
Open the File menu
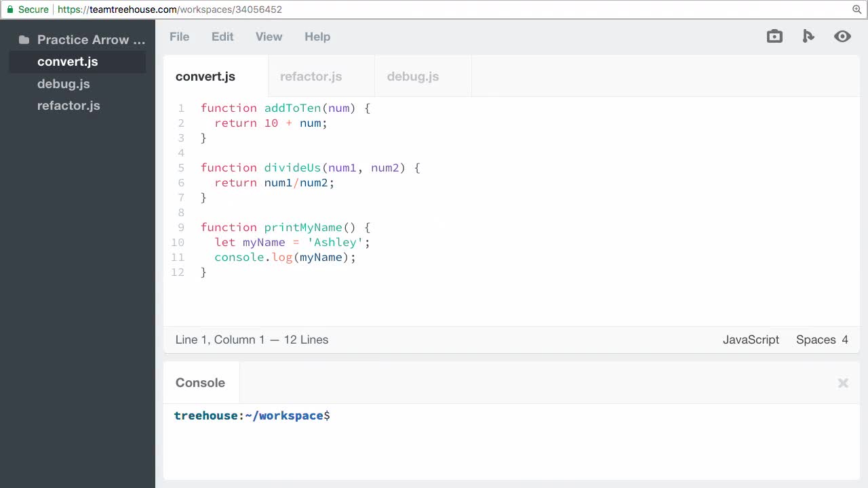[179, 37]
